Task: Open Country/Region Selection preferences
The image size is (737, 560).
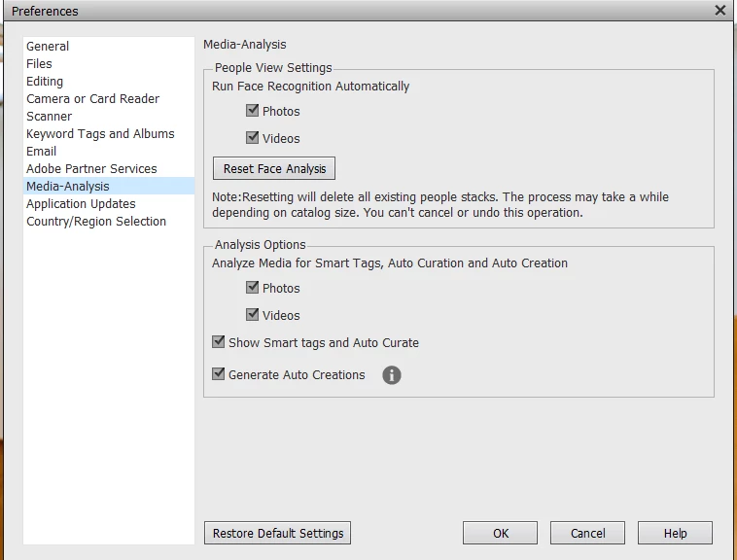Action: pyautogui.click(x=109, y=222)
